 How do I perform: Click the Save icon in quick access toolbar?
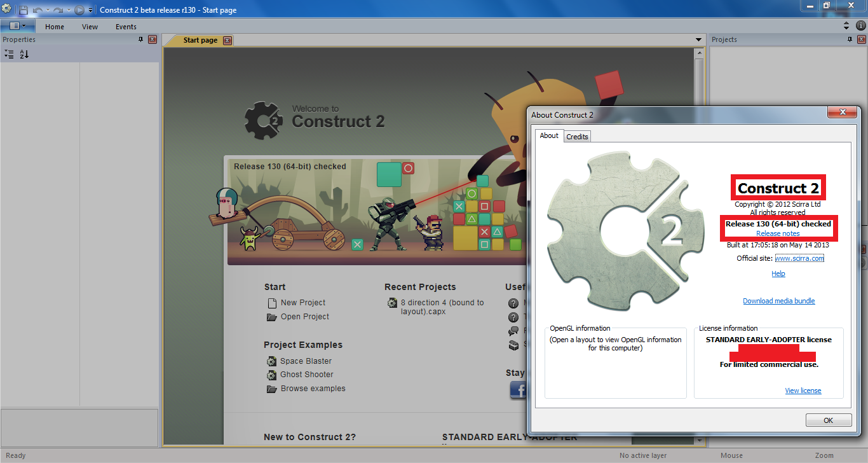tap(24, 10)
